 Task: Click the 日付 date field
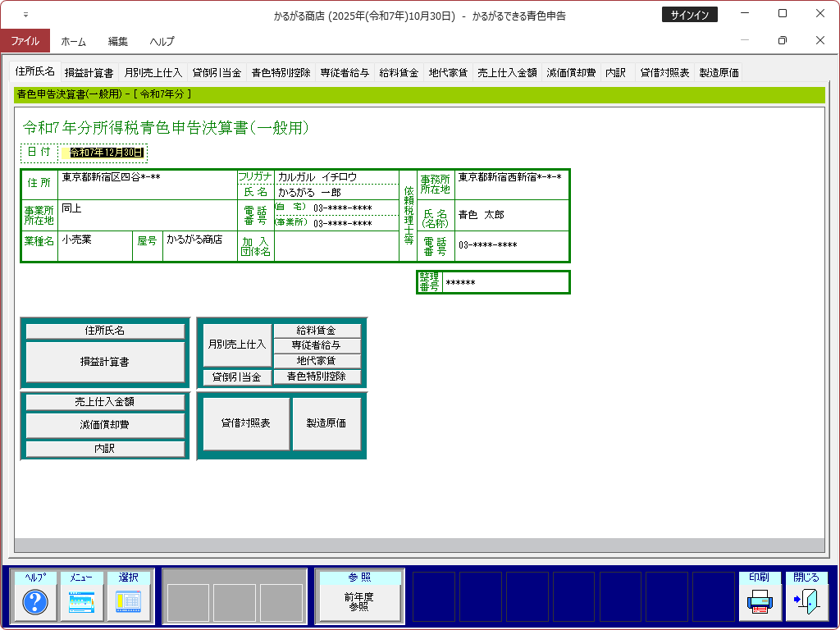click(x=106, y=153)
